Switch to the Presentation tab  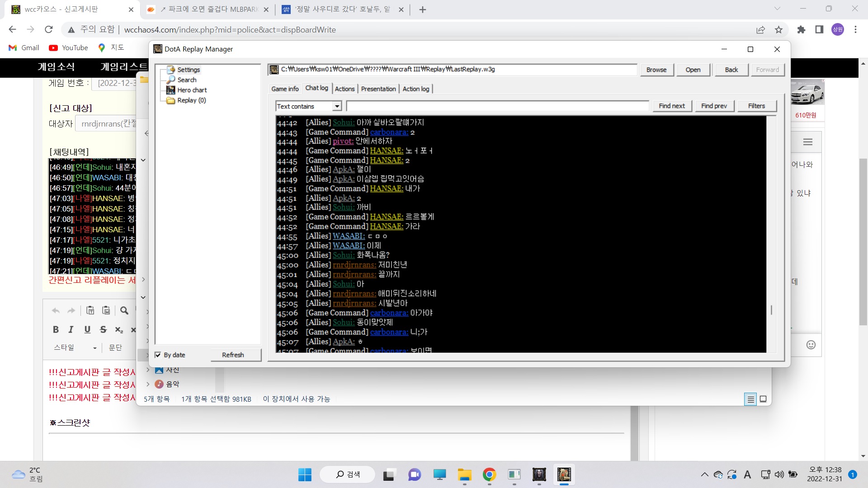click(378, 89)
